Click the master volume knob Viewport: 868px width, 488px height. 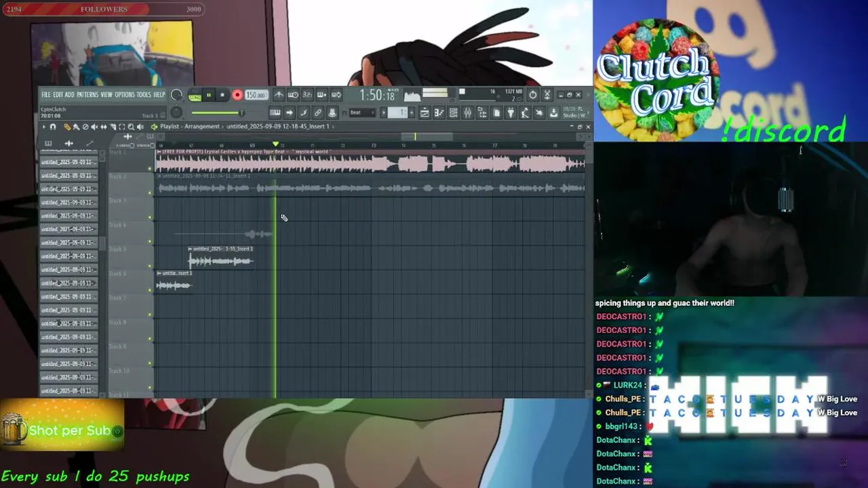pos(176,95)
